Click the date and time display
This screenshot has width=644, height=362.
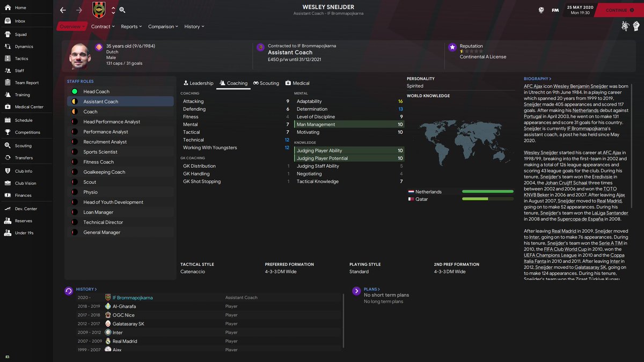[580, 10]
